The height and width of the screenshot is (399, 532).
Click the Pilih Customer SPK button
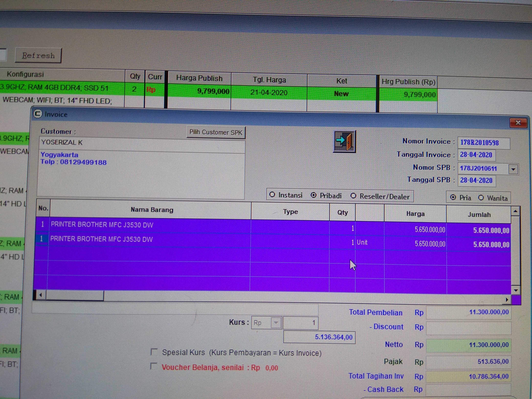(216, 132)
